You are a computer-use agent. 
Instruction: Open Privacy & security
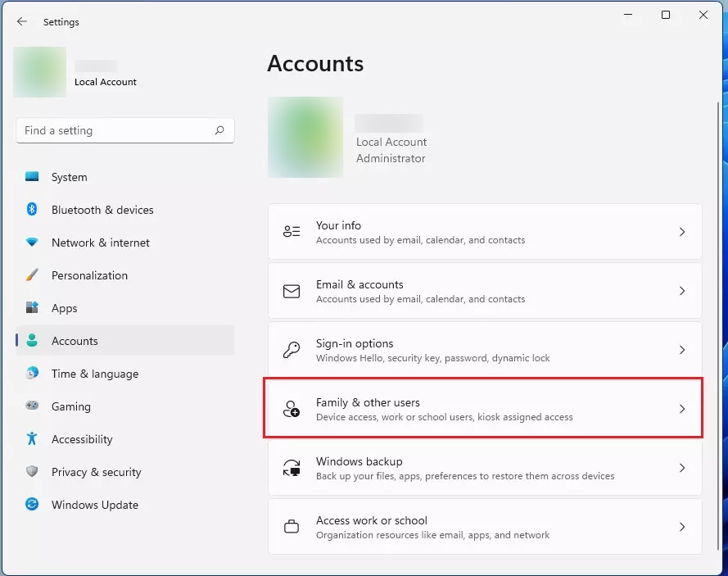pos(125,472)
